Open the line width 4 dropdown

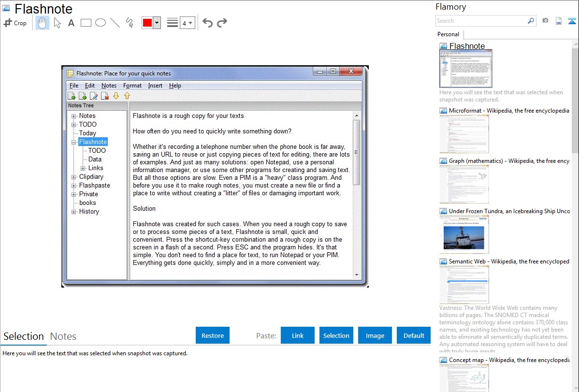(187, 23)
